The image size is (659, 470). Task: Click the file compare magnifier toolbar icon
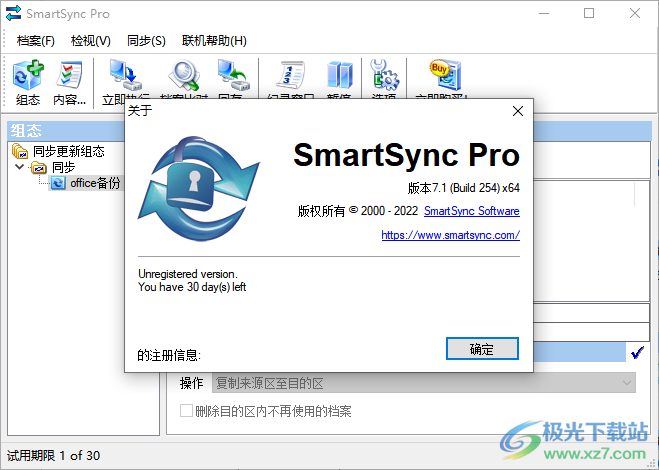click(x=184, y=75)
